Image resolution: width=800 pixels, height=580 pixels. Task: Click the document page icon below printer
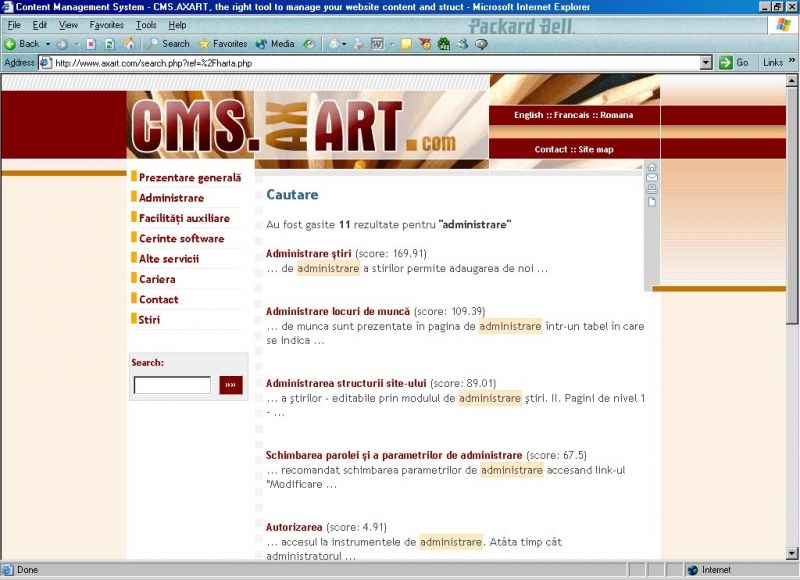tap(652, 202)
